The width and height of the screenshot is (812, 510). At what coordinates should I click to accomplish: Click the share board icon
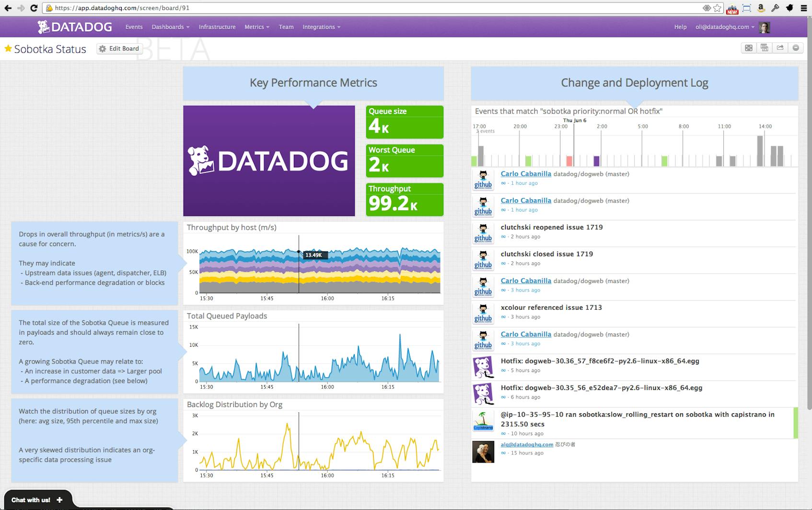[780, 48]
